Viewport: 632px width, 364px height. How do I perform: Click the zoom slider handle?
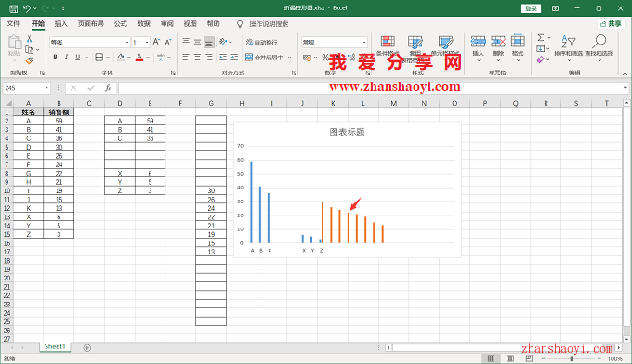coord(572,358)
